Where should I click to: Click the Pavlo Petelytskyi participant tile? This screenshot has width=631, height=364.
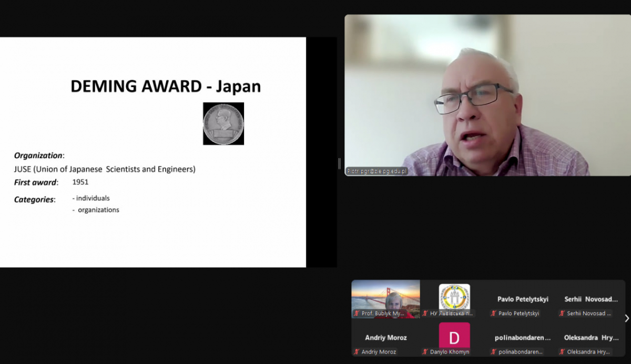523,299
